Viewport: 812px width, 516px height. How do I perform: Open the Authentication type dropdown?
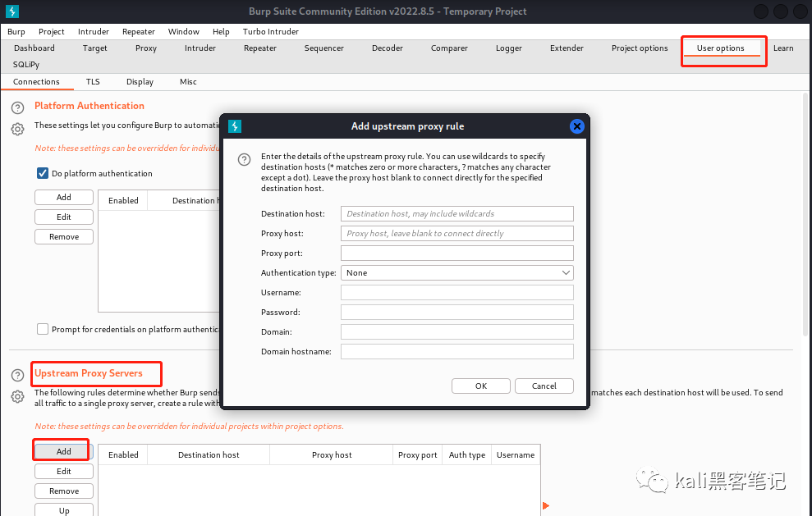coord(456,272)
